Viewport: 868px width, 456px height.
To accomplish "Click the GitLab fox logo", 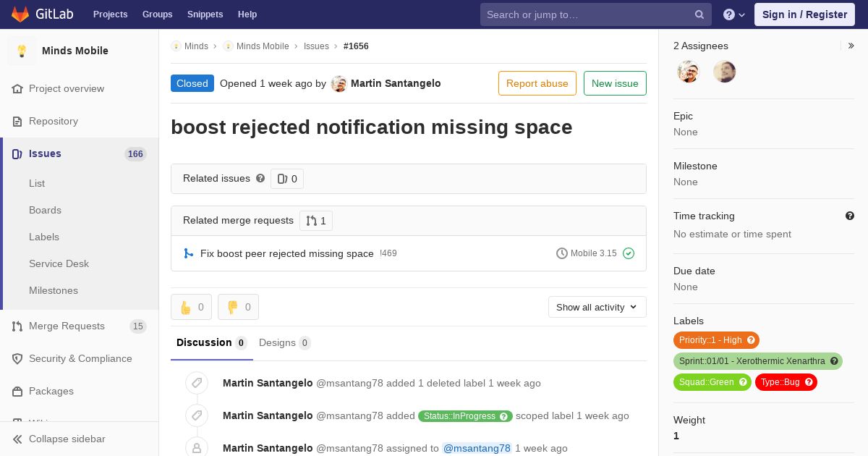I will click(20, 14).
